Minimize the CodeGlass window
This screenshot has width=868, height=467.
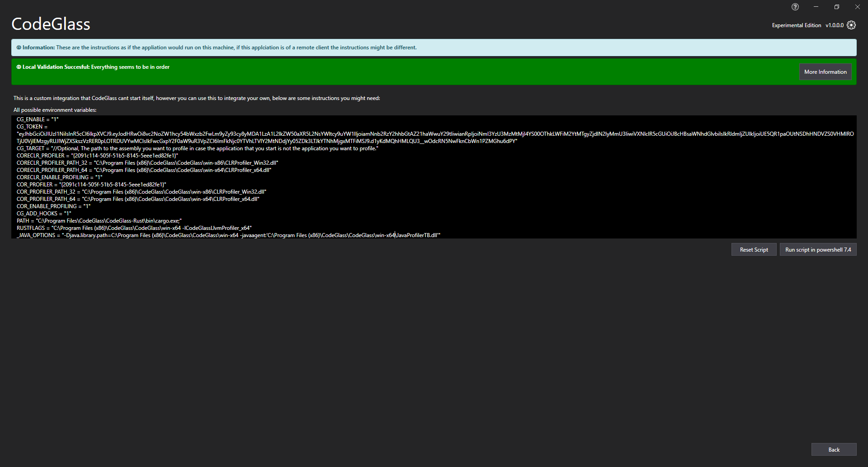(816, 7)
